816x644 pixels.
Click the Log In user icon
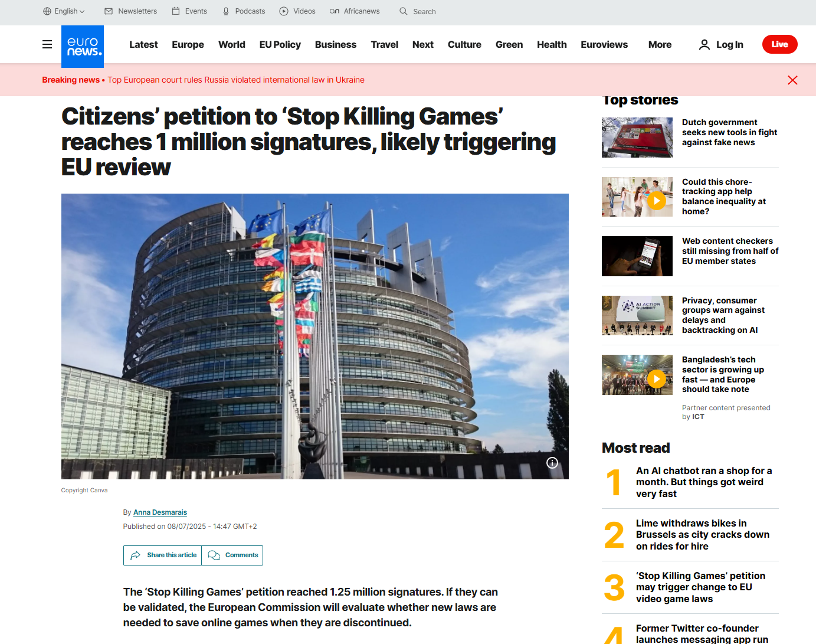tap(704, 44)
